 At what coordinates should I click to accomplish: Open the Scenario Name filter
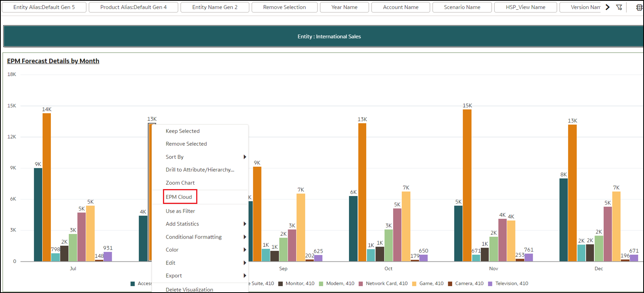(x=462, y=7)
